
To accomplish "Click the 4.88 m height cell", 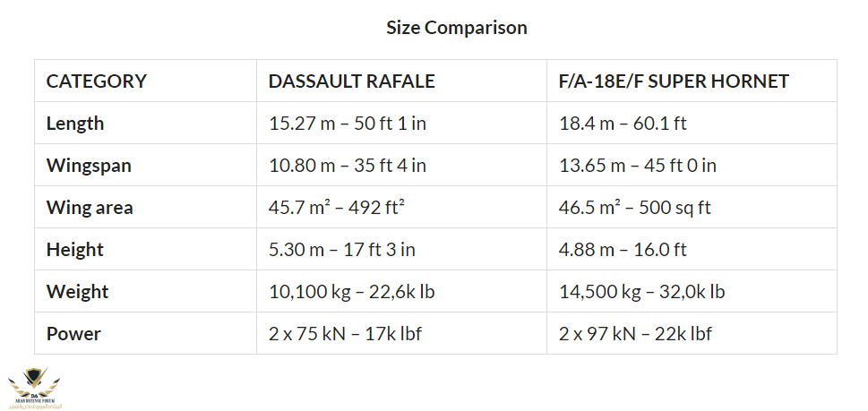I will (x=623, y=250).
